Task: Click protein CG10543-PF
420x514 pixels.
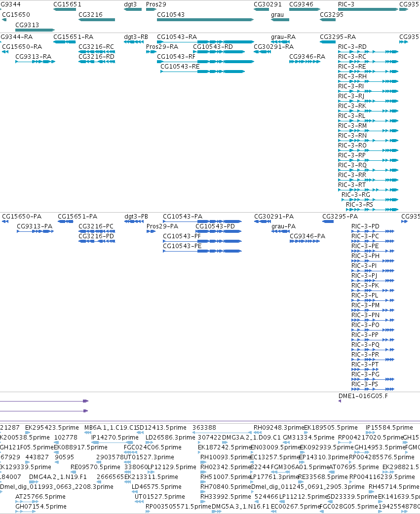Action: click(182, 236)
